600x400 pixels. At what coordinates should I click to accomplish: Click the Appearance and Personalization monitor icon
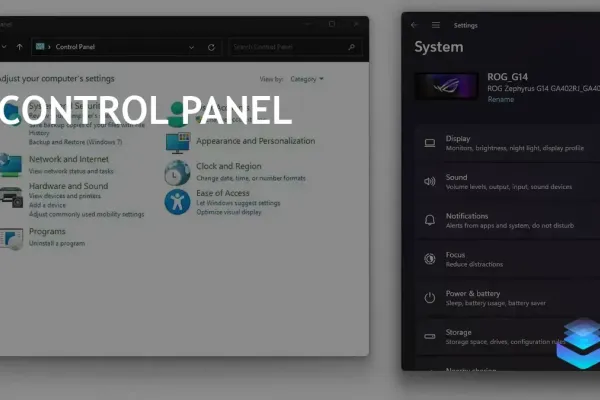[x=178, y=143]
